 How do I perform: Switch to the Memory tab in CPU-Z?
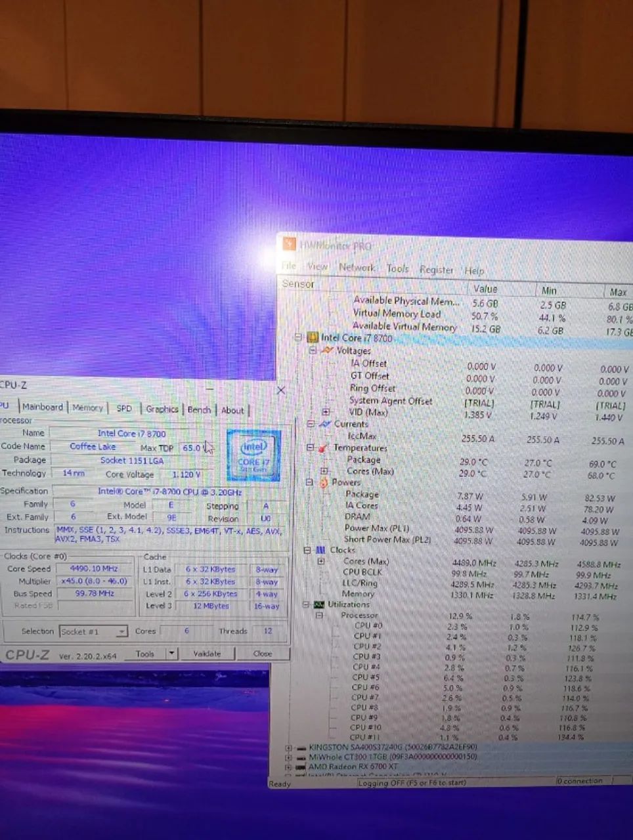point(88,408)
